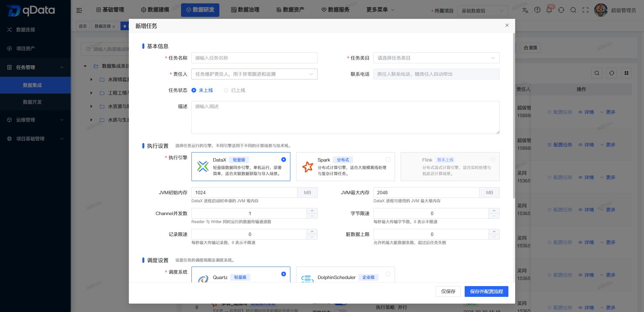The height and width of the screenshot is (312, 644).
Task: Open the 任务类目 dropdown
Action: point(436,58)
